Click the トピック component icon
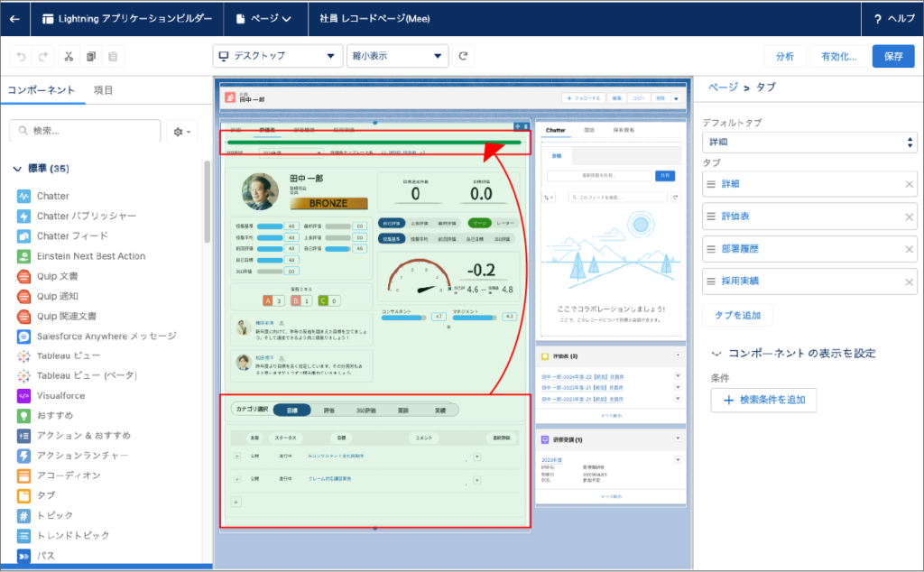Image resolution: width=924 pixels, height=572 pixels. tap(23, 516)
